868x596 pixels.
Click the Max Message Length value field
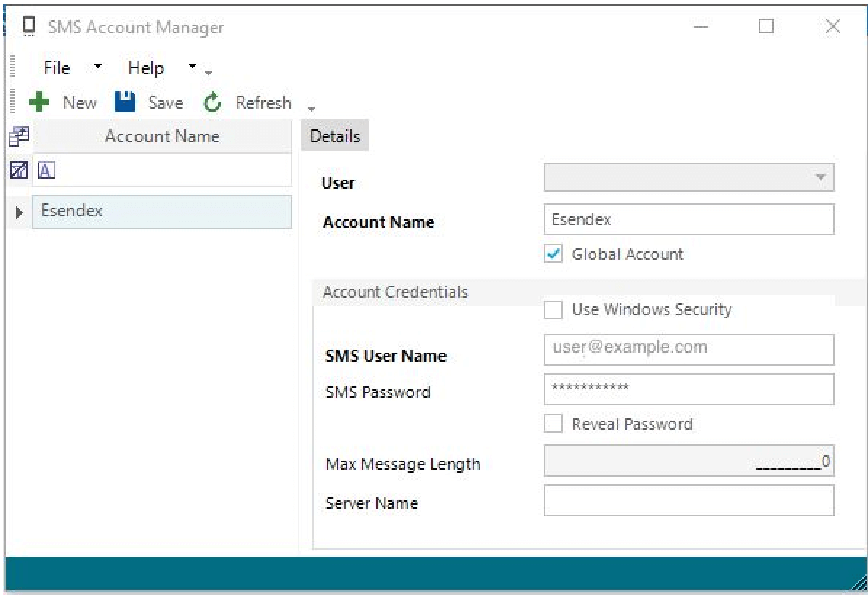click(688, 461)
